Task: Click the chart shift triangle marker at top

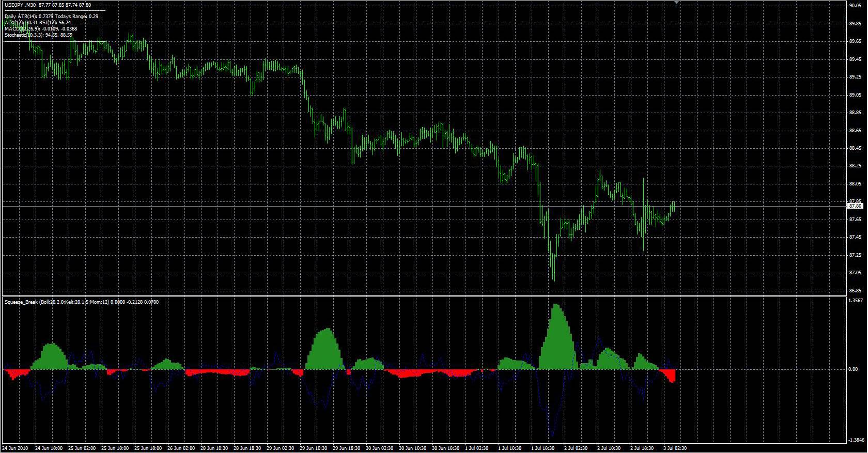Action: [677, 3]
